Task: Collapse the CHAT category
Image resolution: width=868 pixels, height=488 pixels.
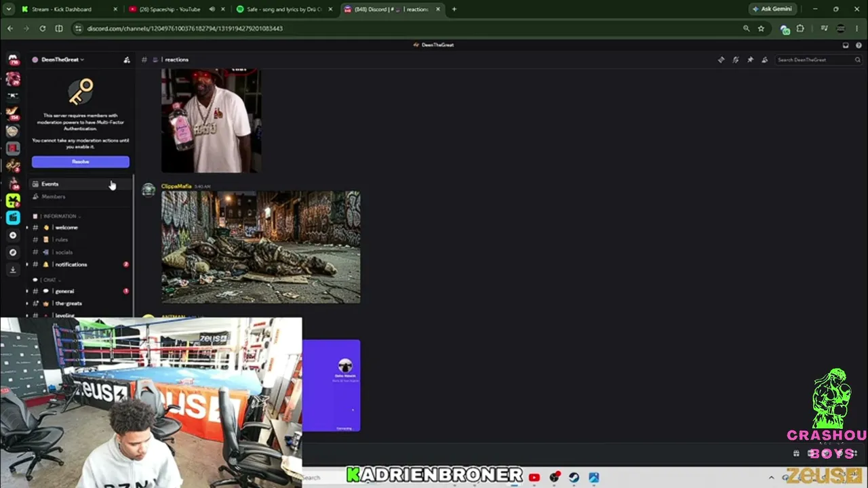Action: click(49, 280)
